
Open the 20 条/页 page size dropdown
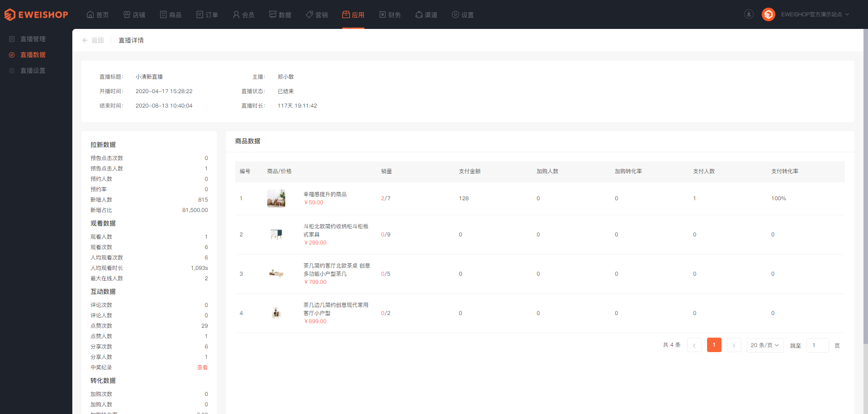pos(765,345)
